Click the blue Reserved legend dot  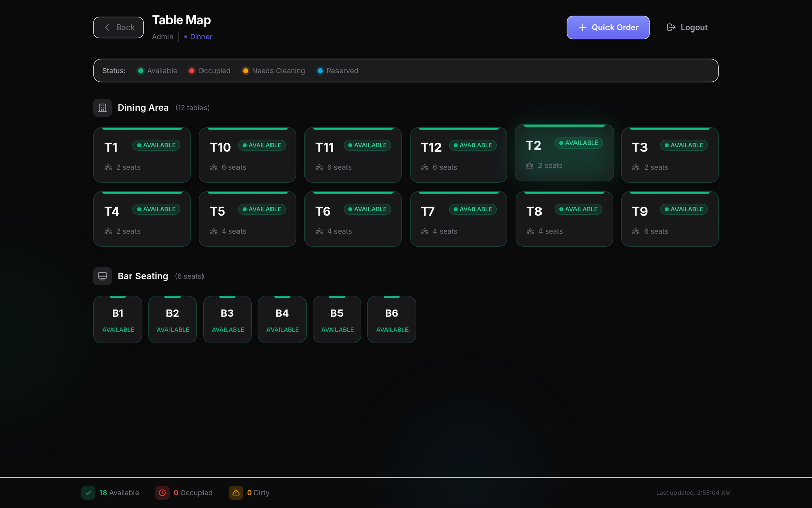tap(320, 71)
